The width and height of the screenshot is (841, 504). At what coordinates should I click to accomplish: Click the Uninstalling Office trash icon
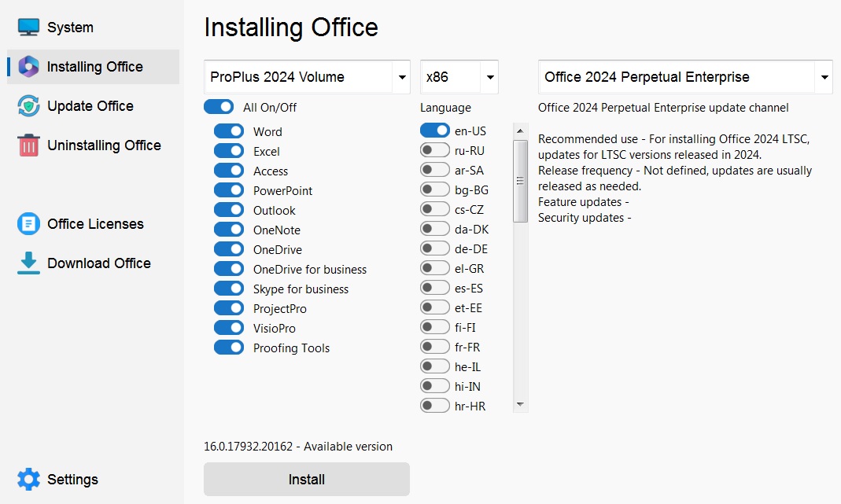(x=28, y=145)
